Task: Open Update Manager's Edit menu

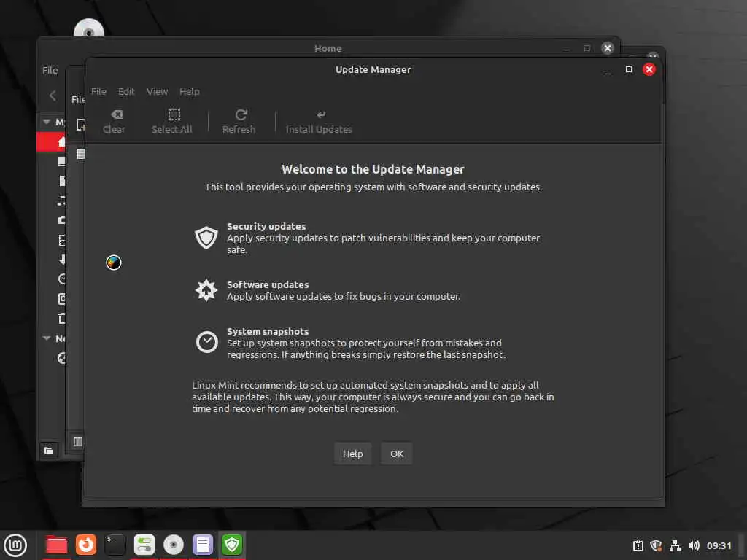Action: tap(126, 91)
